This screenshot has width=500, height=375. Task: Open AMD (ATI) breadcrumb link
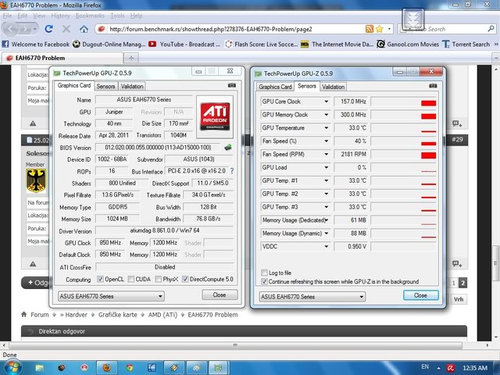point(163,315)
